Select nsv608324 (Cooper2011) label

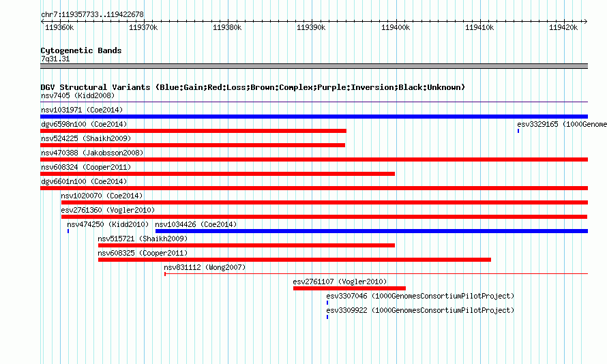86,167
